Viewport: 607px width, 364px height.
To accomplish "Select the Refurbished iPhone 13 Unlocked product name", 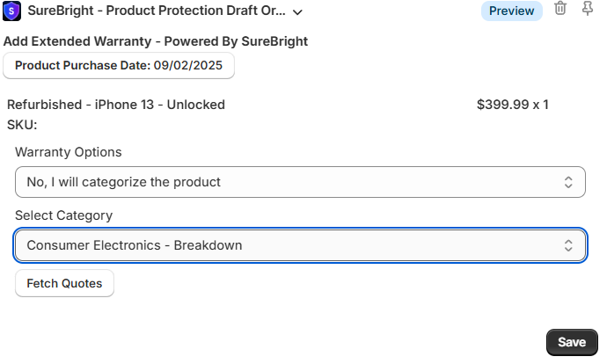I will click(x=116, y=105).
